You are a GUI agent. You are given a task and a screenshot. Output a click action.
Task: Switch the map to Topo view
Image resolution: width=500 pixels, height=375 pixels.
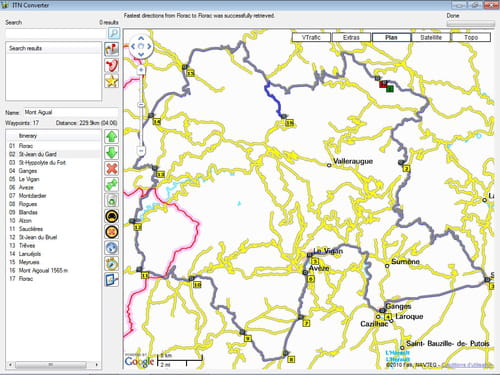point(471,37)
